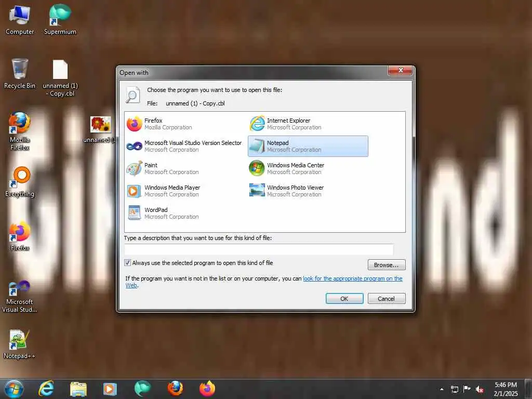Click the network tray icon
This screenshot has width=532, height=399.
(454, 389)
